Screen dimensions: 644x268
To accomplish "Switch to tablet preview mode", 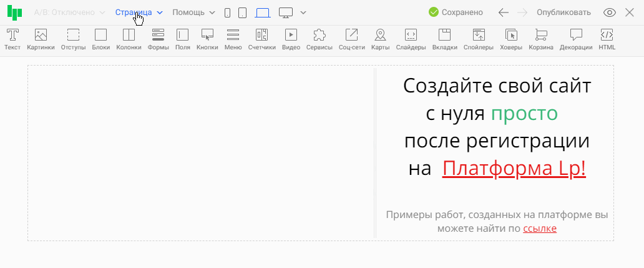I will click(x=243, y=12).
